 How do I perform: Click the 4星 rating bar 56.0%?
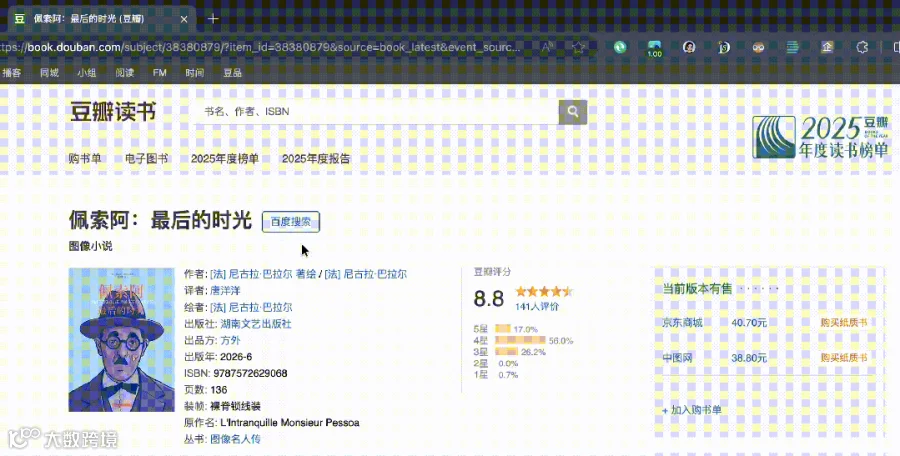click(519, 340)
